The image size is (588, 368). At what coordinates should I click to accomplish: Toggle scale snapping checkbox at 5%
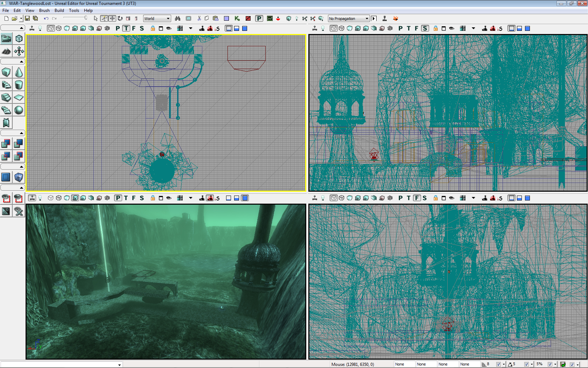click(x=550, y=364)
